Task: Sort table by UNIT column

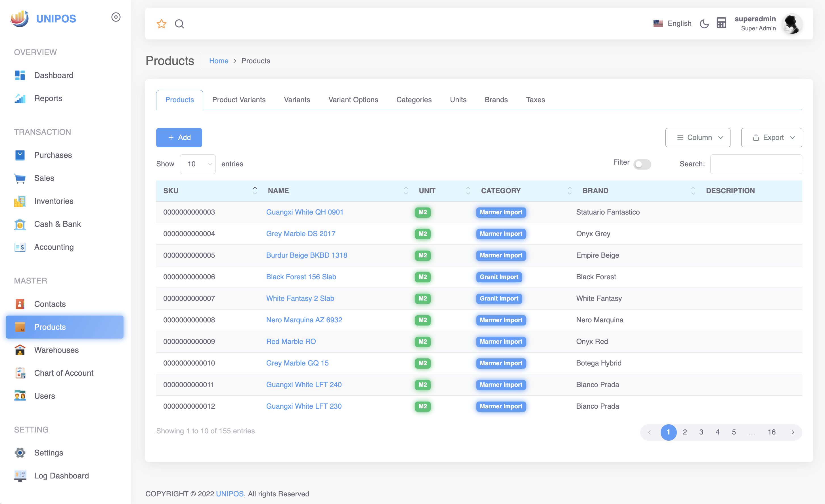Action: (443, 191)
